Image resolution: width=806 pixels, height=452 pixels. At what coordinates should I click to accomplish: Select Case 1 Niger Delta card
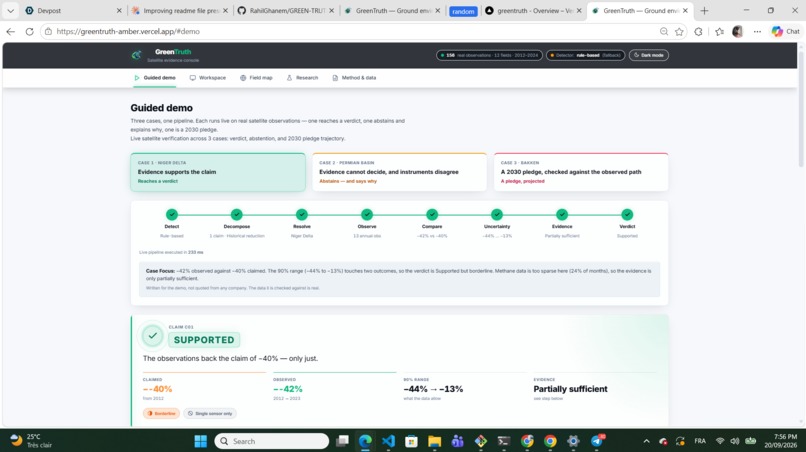[x=218, y=172]
